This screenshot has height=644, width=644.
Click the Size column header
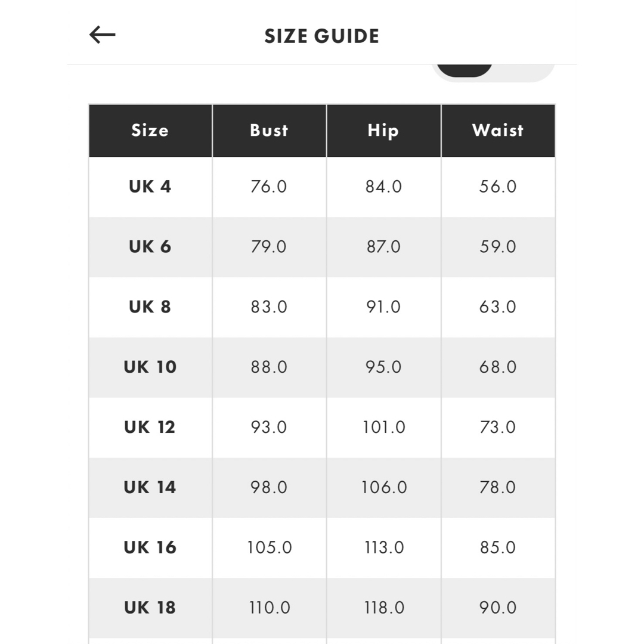150,131
